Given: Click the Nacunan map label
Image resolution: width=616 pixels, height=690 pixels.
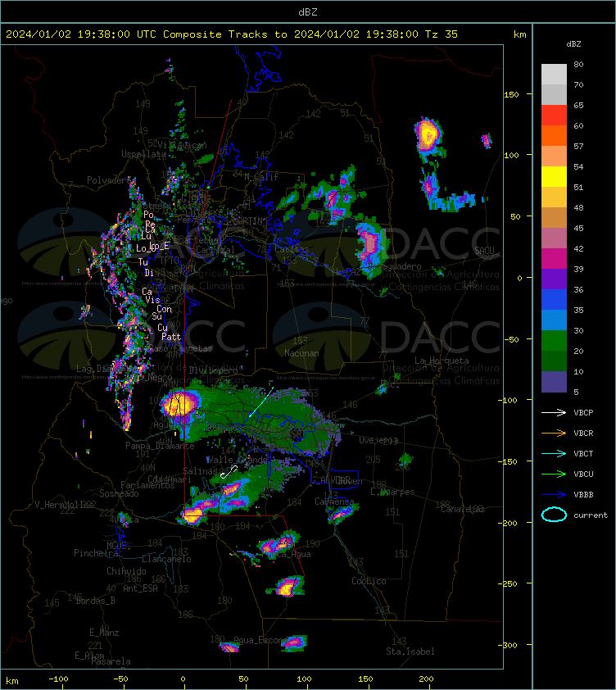Looking at the screenshot, I should point(301,353).
